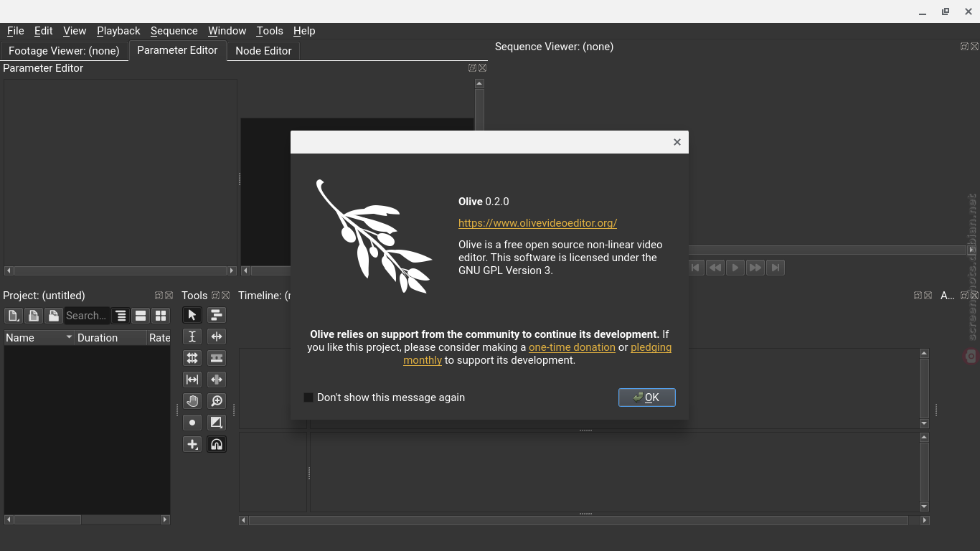The image size is (980, 551).
Task: Select the Add tool plus icon
Action: tap(192, 444)
